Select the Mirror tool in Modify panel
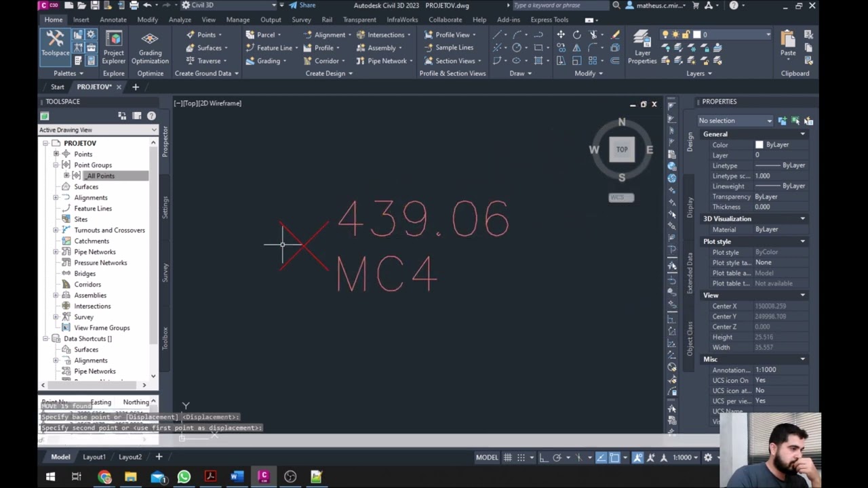The image size is (868, 488). point(576,47)
